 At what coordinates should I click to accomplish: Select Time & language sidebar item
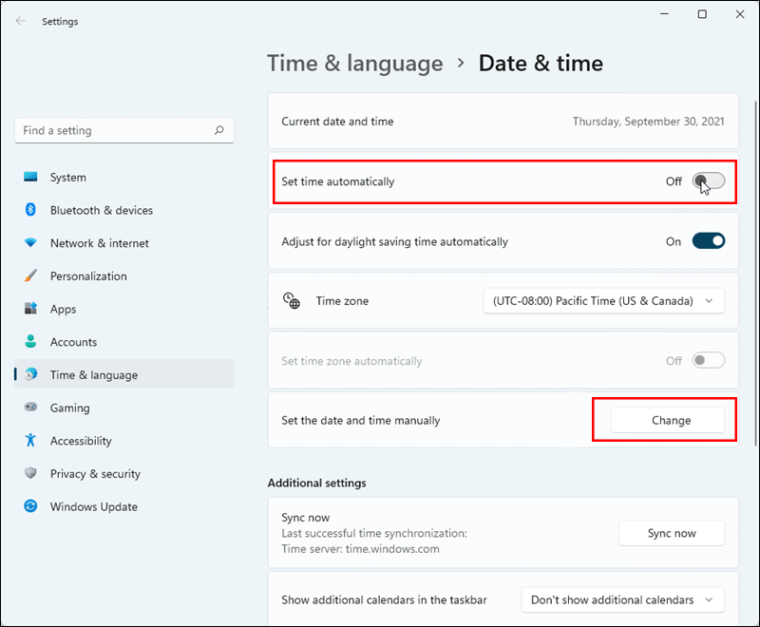[124, 374]
